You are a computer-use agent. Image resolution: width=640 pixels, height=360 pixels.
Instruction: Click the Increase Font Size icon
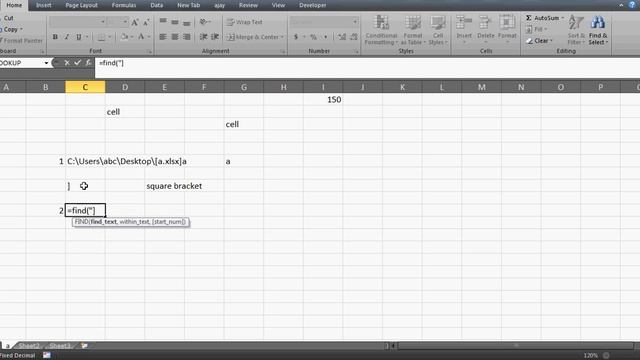pyautogui.click(x=135, y=22)
